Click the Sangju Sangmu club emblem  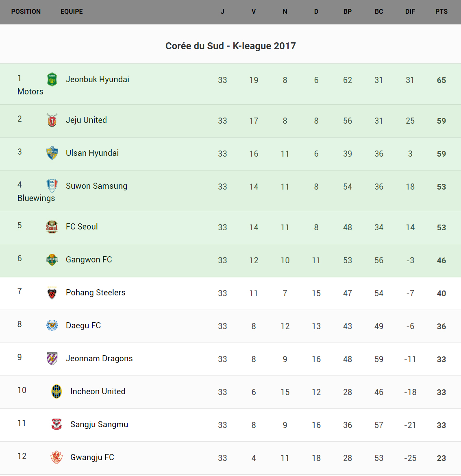pos(57,424)
